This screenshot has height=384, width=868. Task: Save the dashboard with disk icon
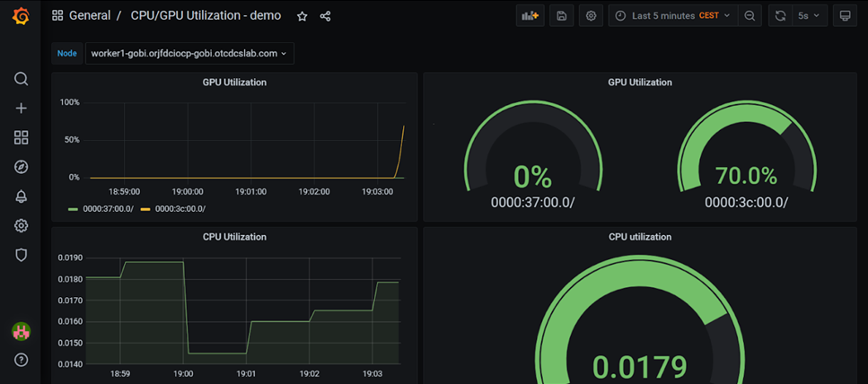(x=562, y=16)
